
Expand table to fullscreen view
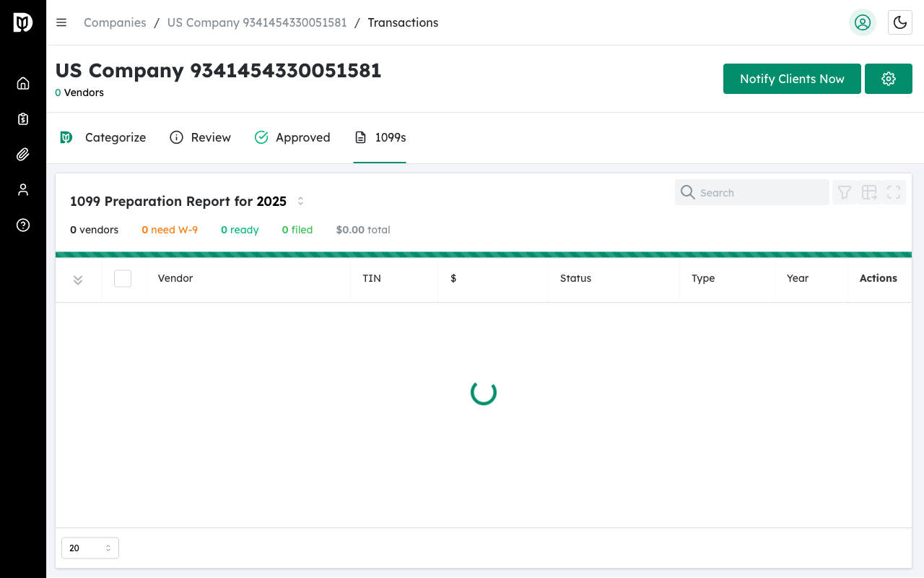tap(894, 192)
